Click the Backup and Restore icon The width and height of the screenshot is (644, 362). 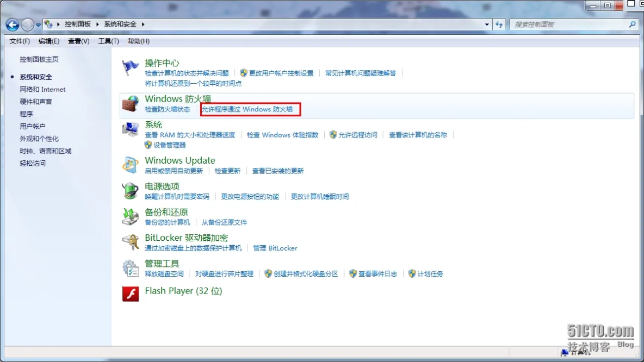click(x=130, y=217)
